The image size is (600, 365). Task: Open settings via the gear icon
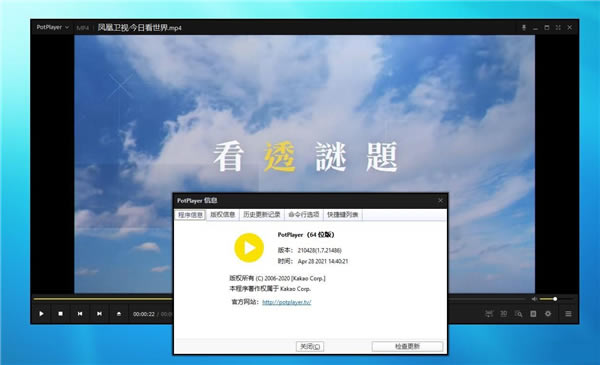548,314
